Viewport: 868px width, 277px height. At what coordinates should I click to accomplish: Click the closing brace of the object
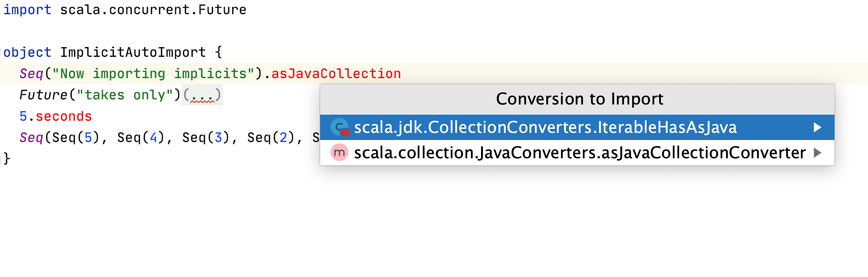7,159
